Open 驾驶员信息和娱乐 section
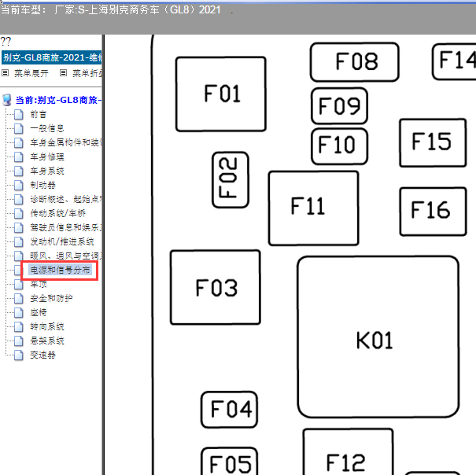476x475 pixels. click(66, 227)
